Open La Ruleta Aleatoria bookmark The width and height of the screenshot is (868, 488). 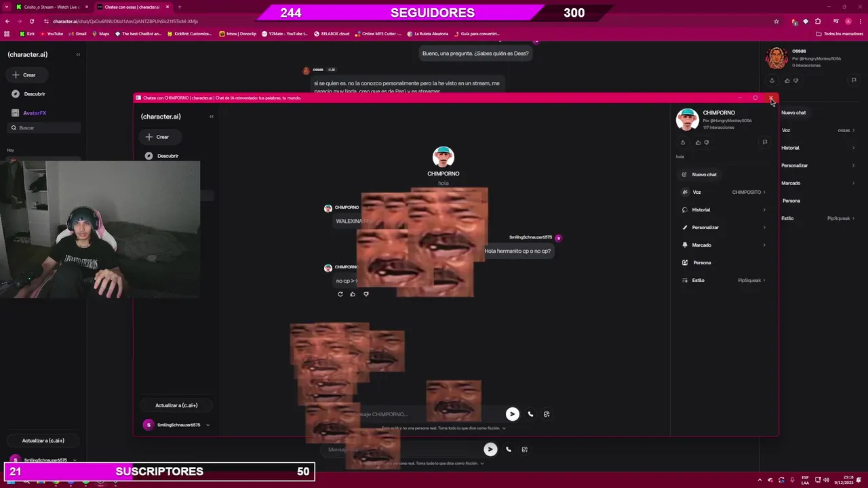click(x=427, y=34)
